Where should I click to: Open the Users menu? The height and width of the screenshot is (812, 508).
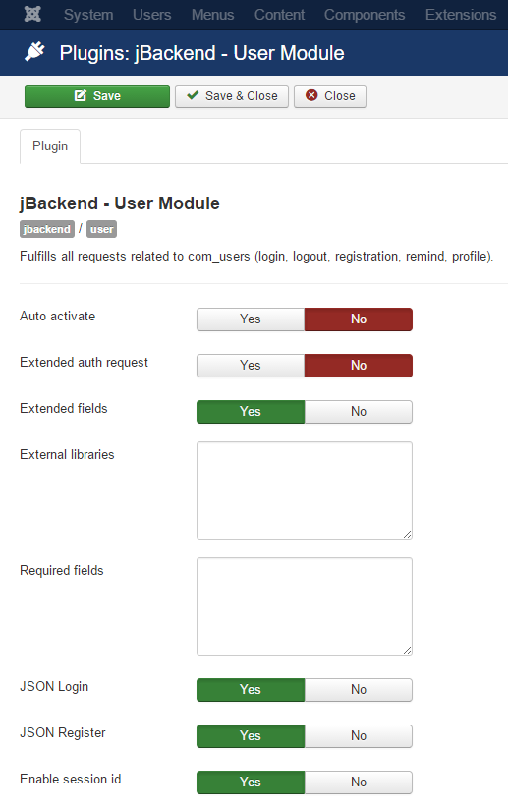[x=151, y=15]
